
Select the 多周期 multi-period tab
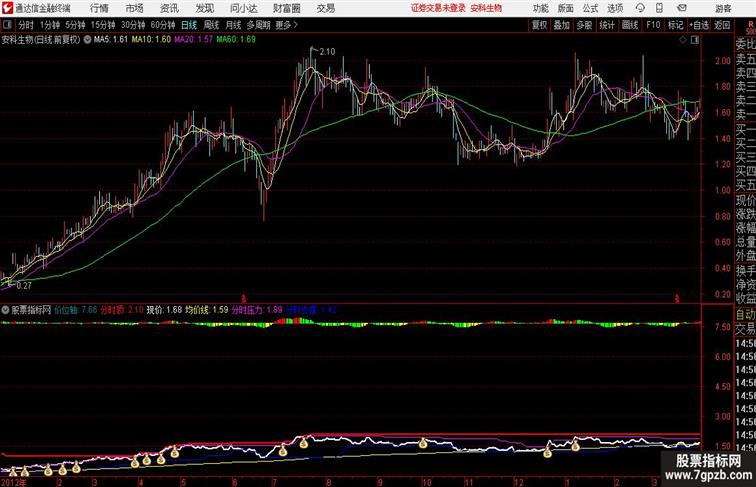(258, 25)
